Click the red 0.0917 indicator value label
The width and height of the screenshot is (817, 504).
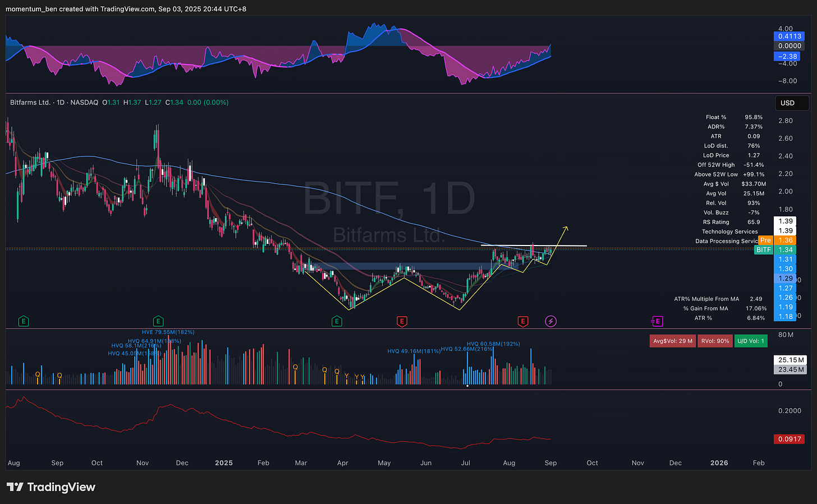pos(789,439)
